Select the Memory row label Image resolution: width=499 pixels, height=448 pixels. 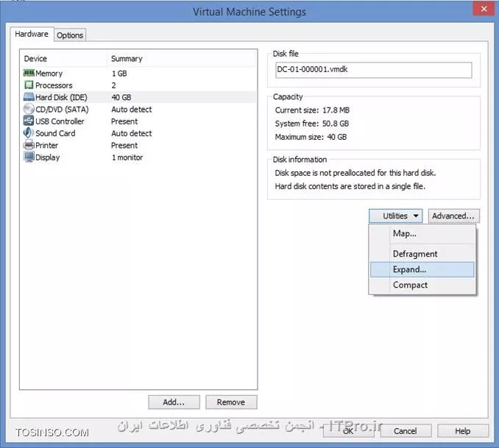pos(49,74)
